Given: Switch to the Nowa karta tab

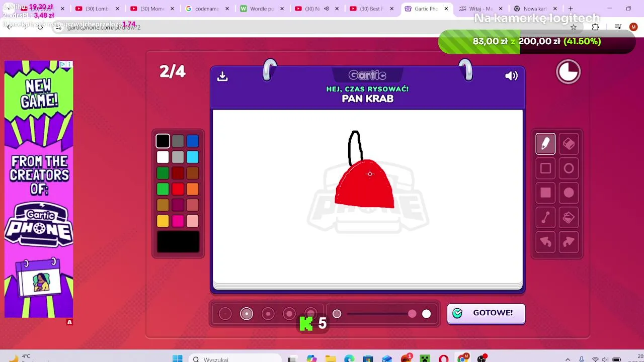Looking at the screenshot, I should coord(535,9).
